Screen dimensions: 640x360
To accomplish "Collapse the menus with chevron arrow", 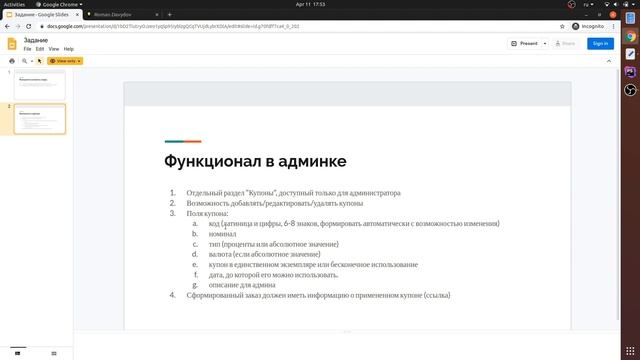I will tap(609, 61).
